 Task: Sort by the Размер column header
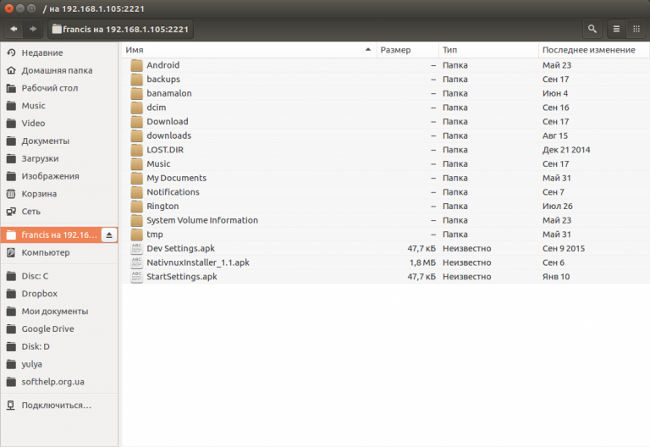click(x=407, y=50)
